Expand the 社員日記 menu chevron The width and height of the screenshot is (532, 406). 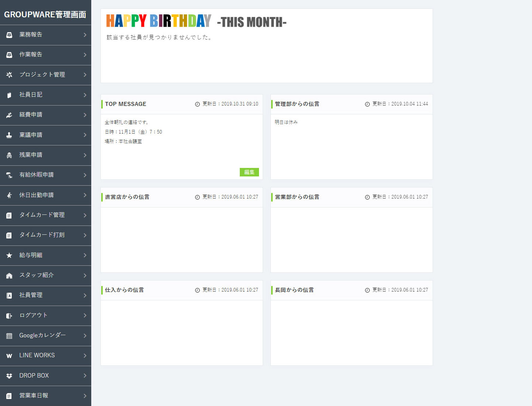point(85,95)
